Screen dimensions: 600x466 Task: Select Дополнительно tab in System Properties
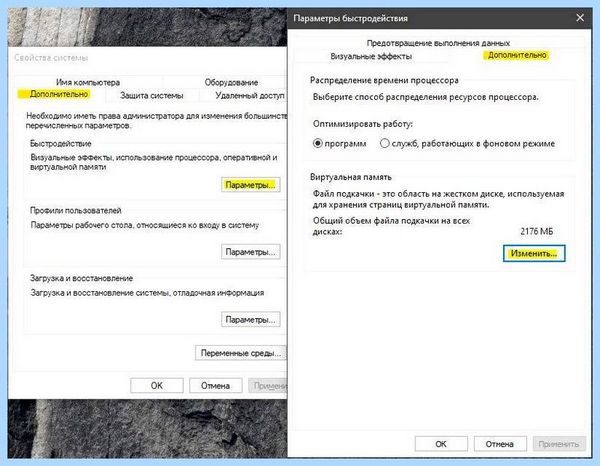[x=59, y=94]
